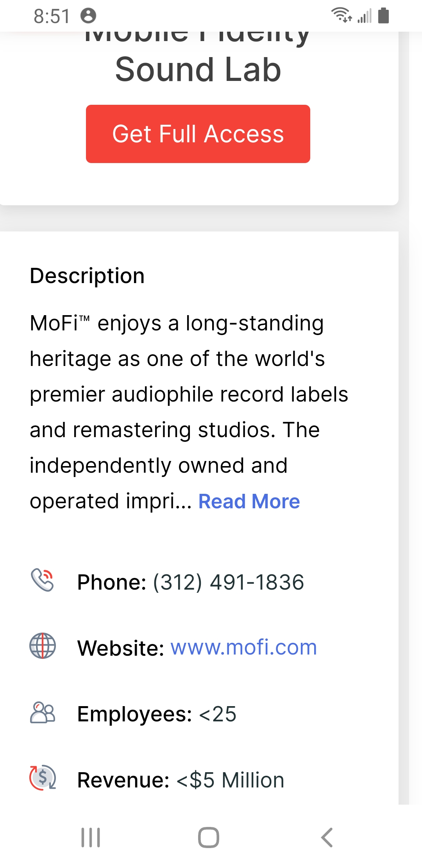Tap the account icon in status bar
This screenshot has width=422, height=868.
pyautogui.click(x=88, y=16)
